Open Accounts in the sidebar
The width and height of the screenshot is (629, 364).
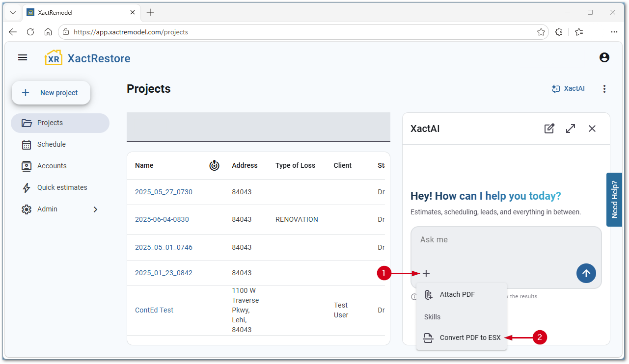point(60,166)
